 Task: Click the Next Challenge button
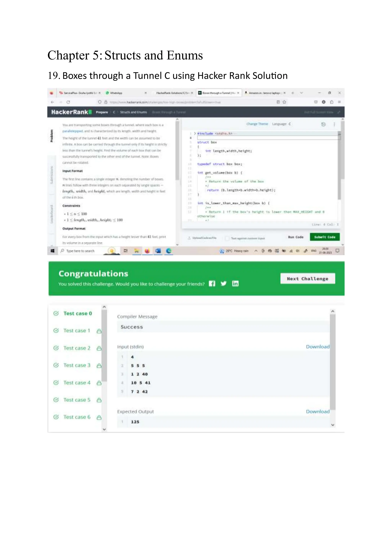point(308,279)
